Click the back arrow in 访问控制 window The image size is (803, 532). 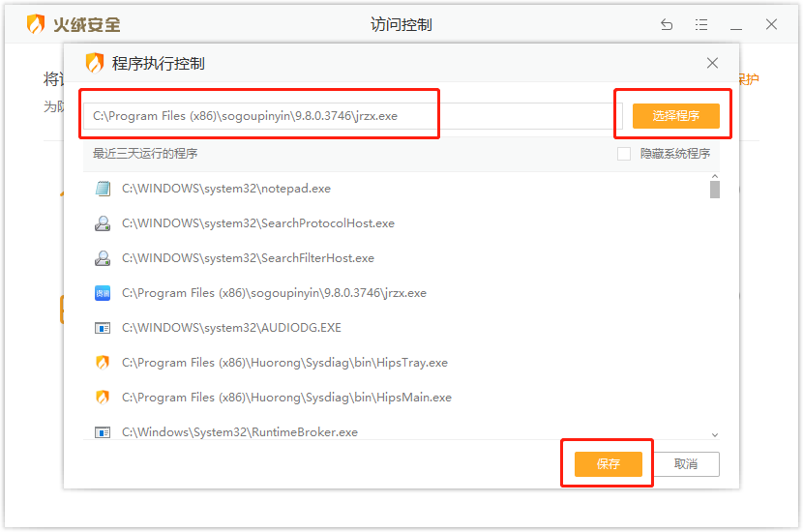click(x=667, y=24)
